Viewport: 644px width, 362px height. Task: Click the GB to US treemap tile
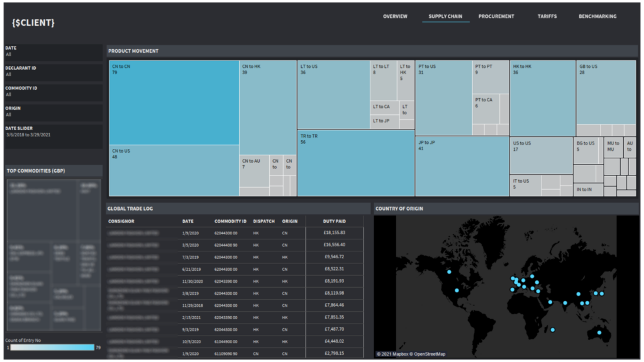[606, 92]
